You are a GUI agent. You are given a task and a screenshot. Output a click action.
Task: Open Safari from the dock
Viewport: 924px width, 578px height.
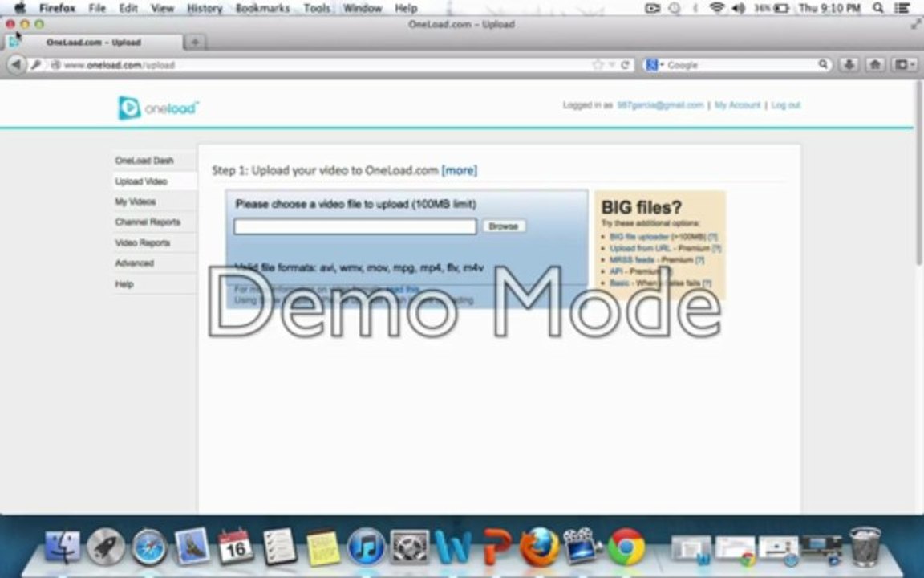[148, 547]
